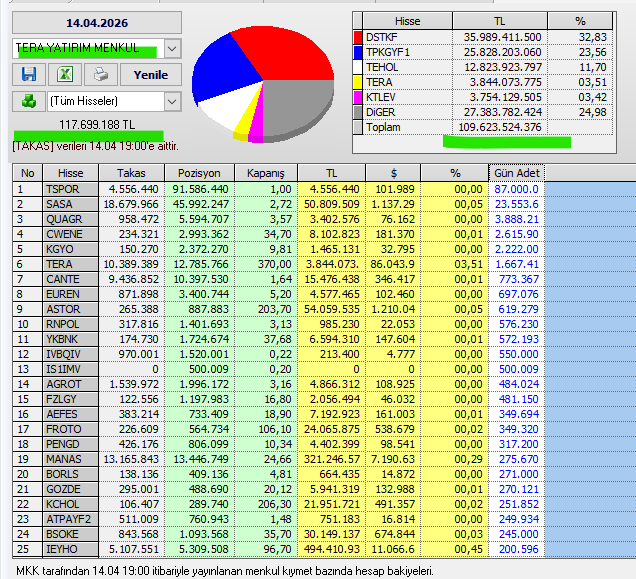Click the green cubes icon button
The image size is (636, 579).
(29, 101)
